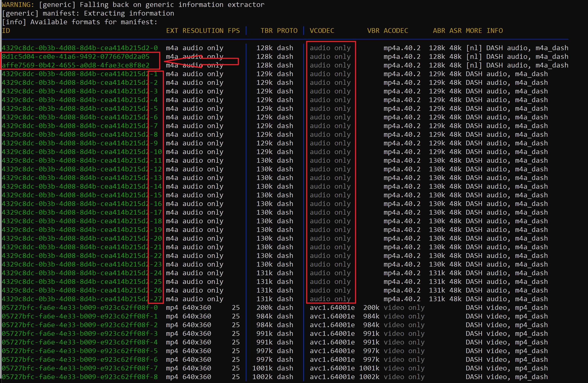Click video format ID 05727bfc ending -0
This screenshot has width=588, height=383.
tap(80, 307)
